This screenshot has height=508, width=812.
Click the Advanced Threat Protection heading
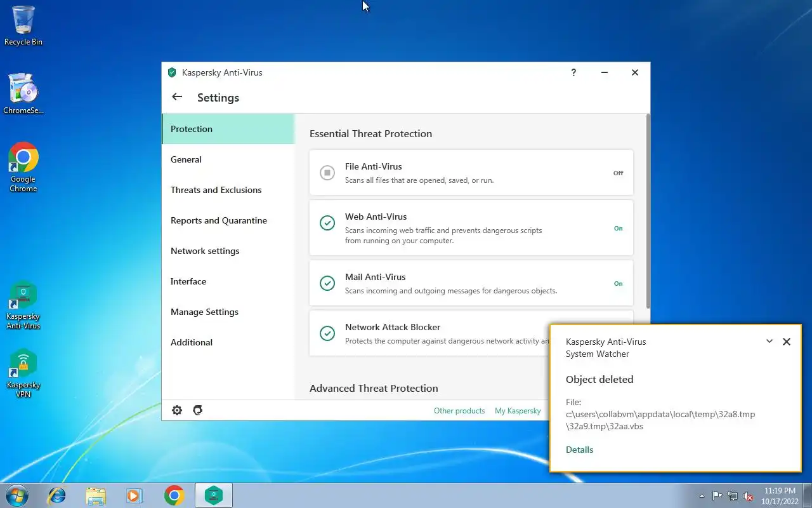[x=374, y=389]
